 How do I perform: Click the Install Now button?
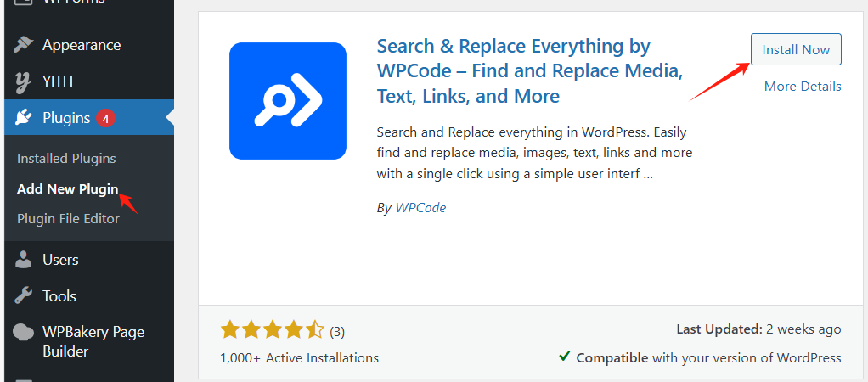tap(796, 49)
